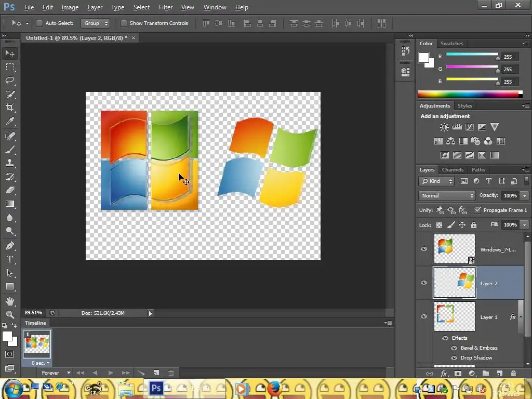Switch to the Swatches tab
The image size is (532, 399).
coord(451,44)
